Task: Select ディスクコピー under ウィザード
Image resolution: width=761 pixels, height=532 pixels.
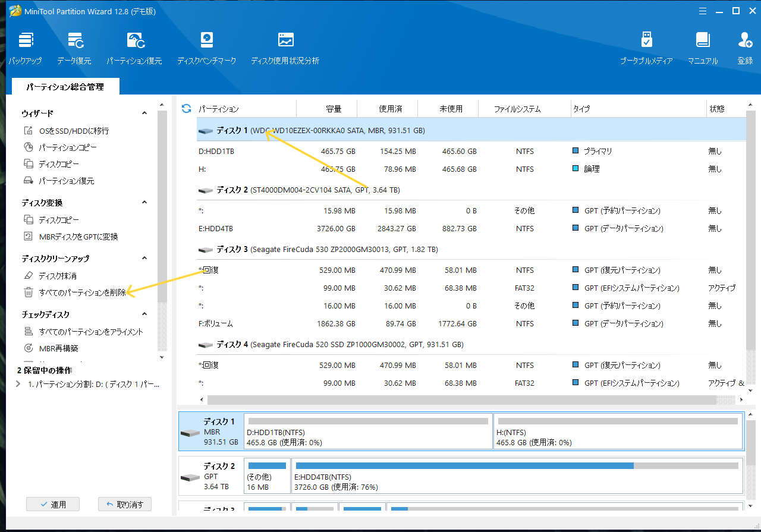Action: pos(59,164)
